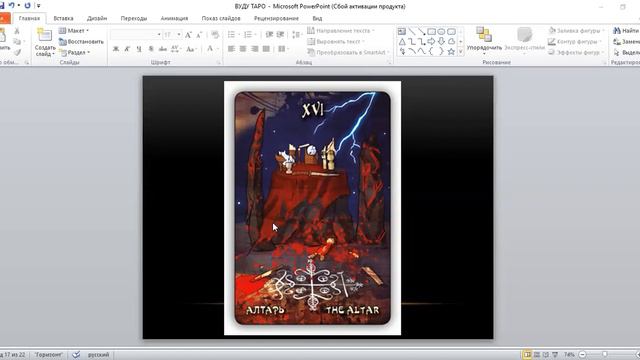The height and width of the screenshot is (360, 640).
Task: Click the Font Color A button
Action: (x=210, y=49)
